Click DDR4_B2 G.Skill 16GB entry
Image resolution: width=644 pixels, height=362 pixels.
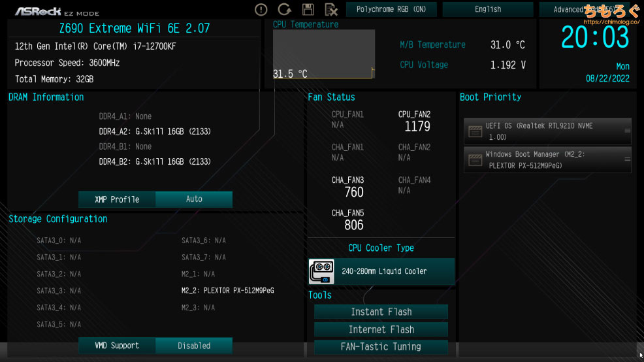pyautogui.click(x=155, y=162)
